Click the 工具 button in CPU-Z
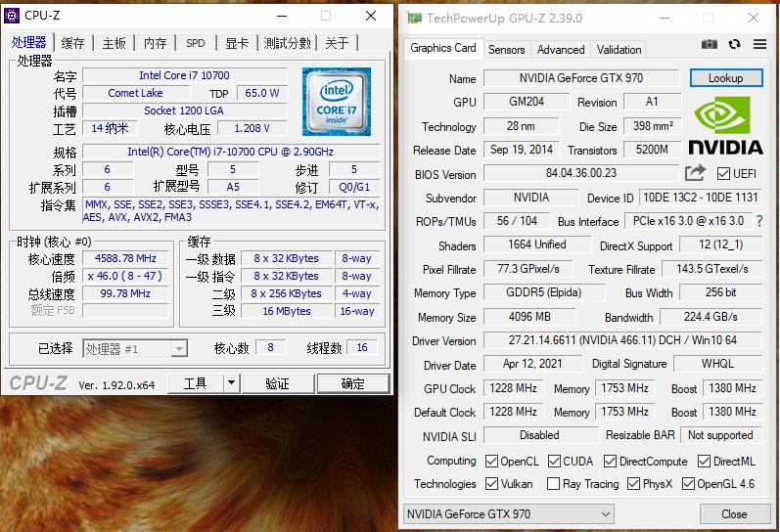This screenshot has width=780, height=532. [196, 383]
